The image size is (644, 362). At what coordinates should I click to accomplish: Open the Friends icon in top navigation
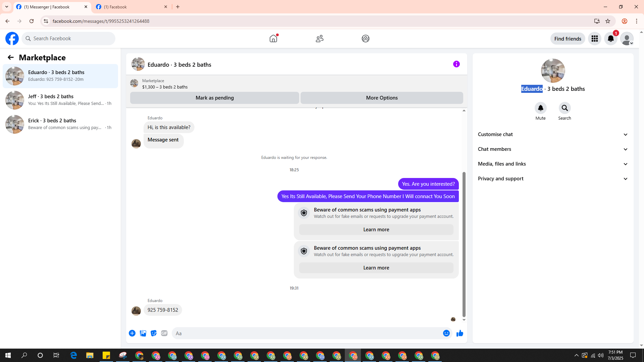click(x=319, y=39)
